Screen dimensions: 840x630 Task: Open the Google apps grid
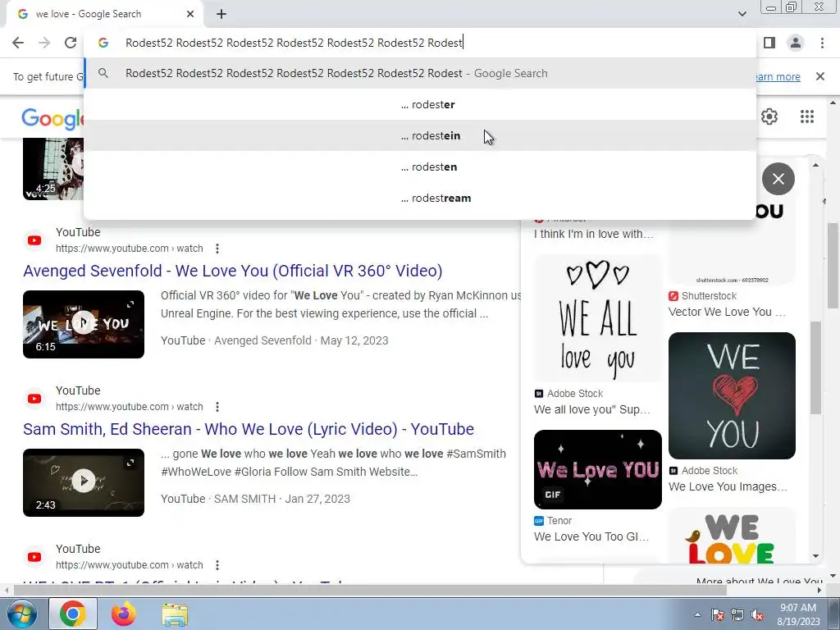[807, 116]
